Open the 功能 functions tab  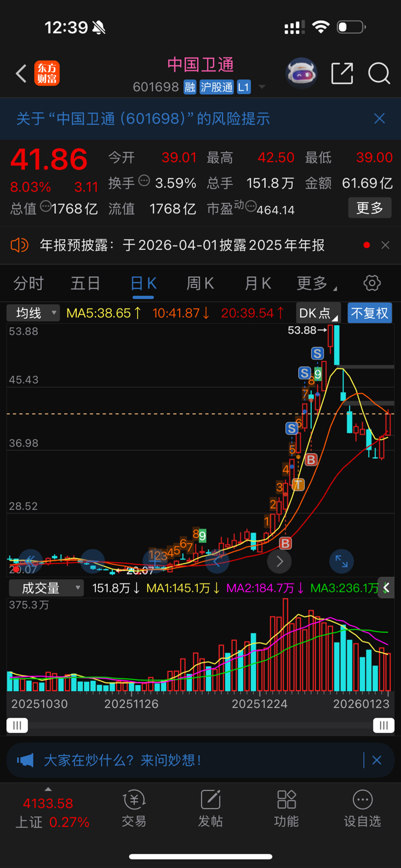click(287, 809)
